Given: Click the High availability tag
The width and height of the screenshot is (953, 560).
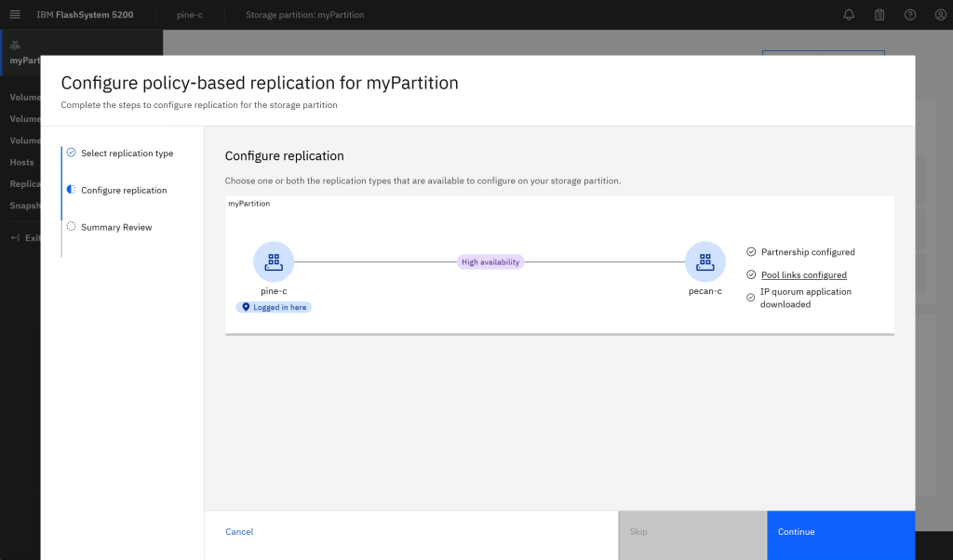Looking at the screenshot, I should coord(490,262).
